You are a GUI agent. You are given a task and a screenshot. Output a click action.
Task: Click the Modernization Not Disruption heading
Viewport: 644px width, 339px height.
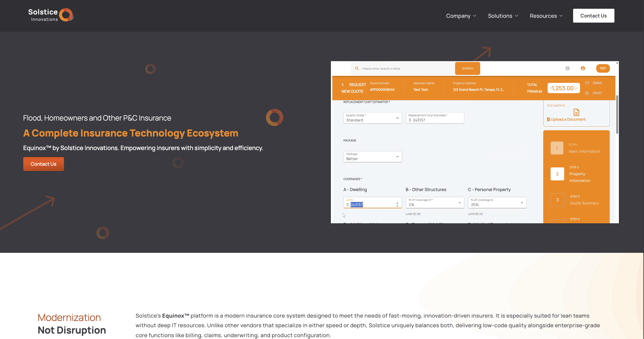(x=72, y=324)
